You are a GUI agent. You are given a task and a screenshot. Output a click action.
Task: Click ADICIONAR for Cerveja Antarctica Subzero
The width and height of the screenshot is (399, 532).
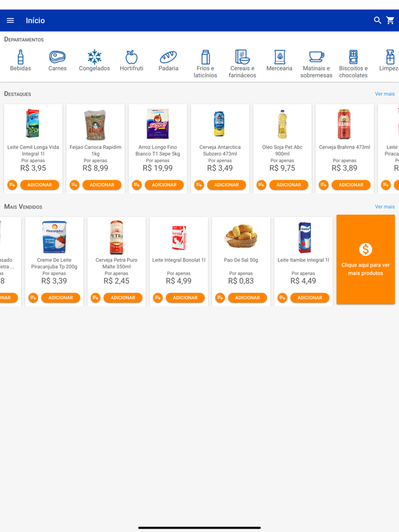point(226,185)
